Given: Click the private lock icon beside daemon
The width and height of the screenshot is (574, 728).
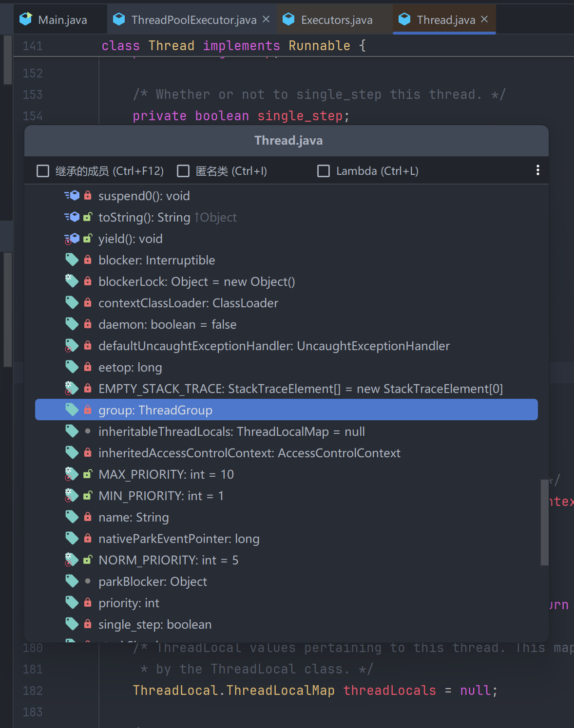Looking at the screenshot, I should tap(88, 324).
